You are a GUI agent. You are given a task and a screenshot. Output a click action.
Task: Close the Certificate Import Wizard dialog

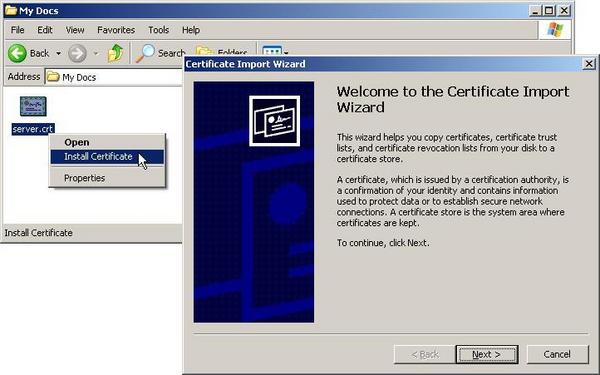tap(589, 64)
